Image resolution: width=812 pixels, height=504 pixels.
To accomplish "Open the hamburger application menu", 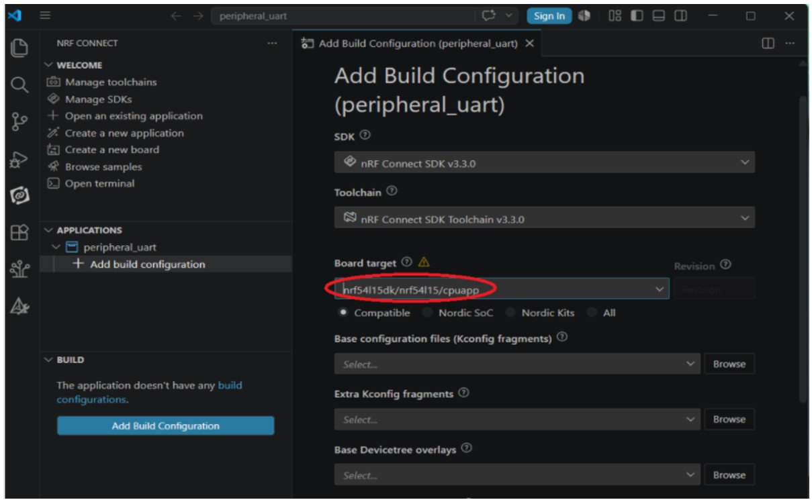I will click(x=45, y=15).
